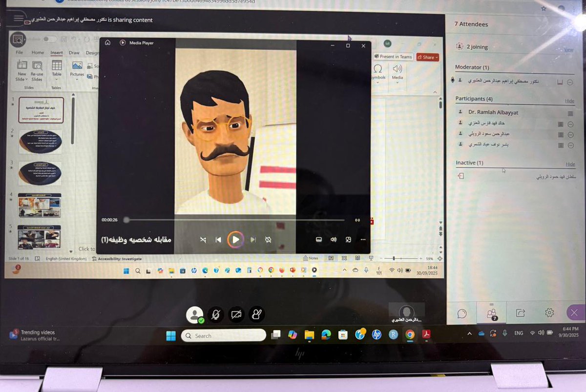586x392 pixels.
Task: Select slide 3 thumbnail in PowerPoint
Action: pos(40,173)
